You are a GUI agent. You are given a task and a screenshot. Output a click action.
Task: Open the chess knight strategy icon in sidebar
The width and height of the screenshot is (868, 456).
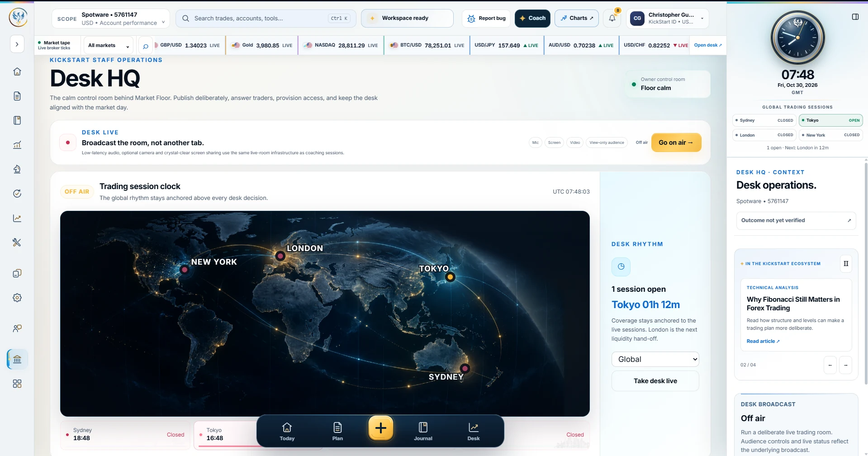(17, 169)
